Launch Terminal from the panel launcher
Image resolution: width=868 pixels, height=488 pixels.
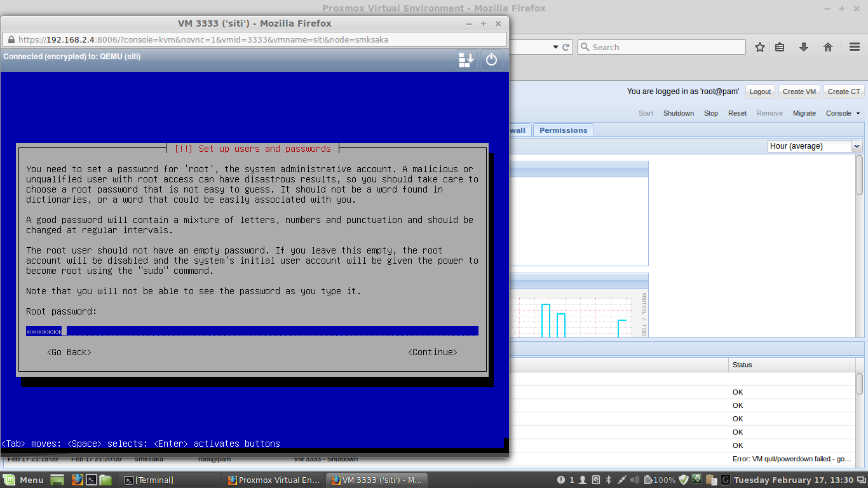92,480
